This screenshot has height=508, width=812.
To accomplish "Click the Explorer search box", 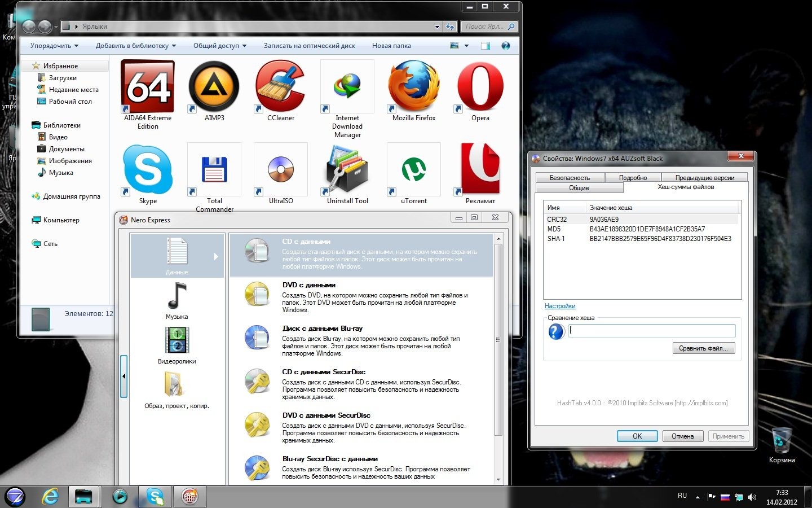I will 489,27.
